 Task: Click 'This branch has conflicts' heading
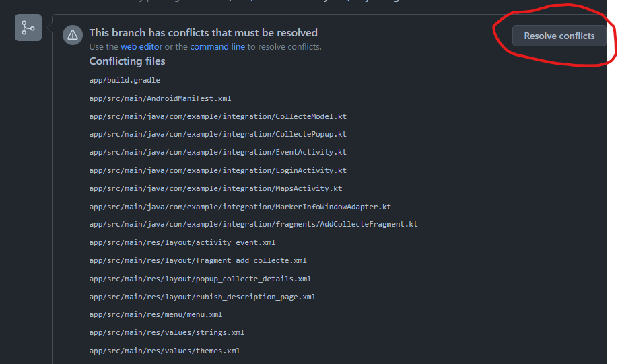click(x=203, y=33)
